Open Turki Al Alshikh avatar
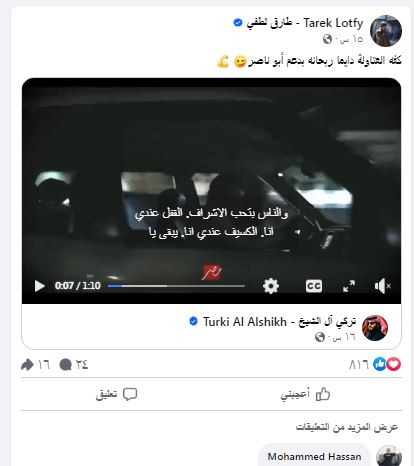414x466 pixels. [x=375, y=328]
